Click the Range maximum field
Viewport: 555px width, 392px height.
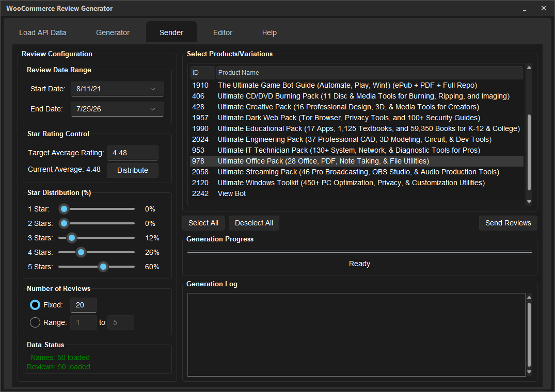coord(121,322)
